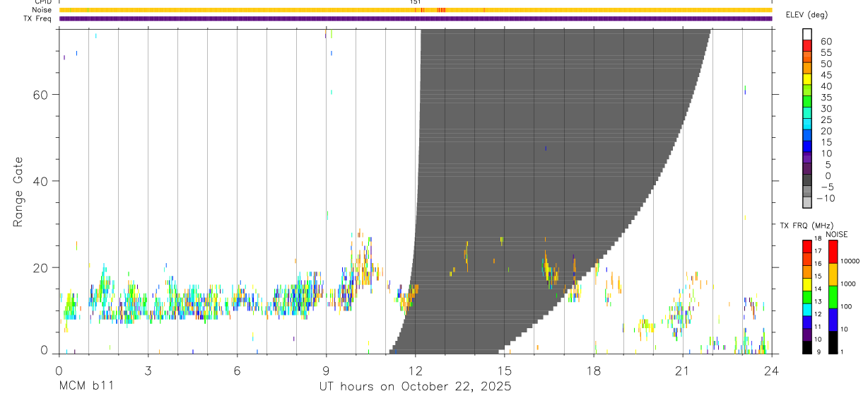This screenshot has height=401, width=868.
Task: Select the blue segment of NOISE color bar
Action: (x=833, y=320)
